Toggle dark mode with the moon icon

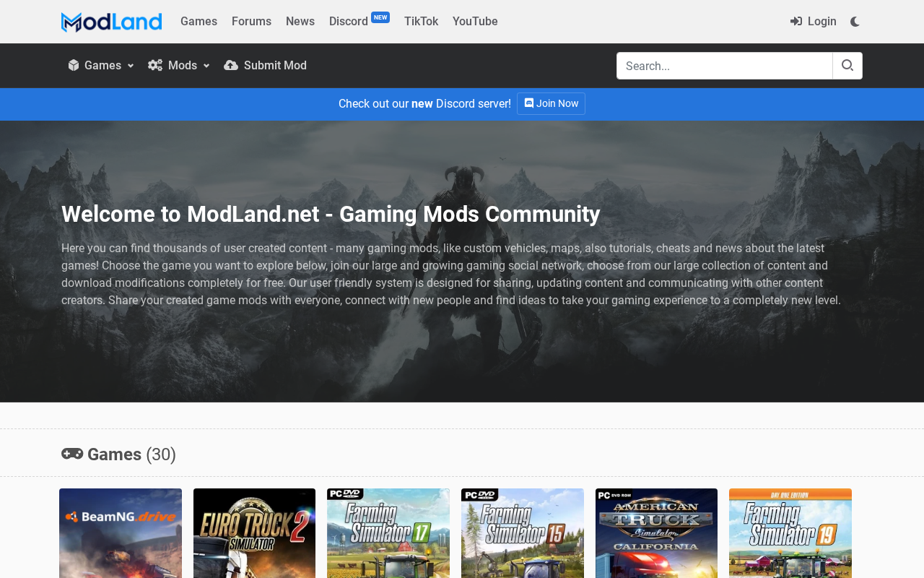pos(855,22)
